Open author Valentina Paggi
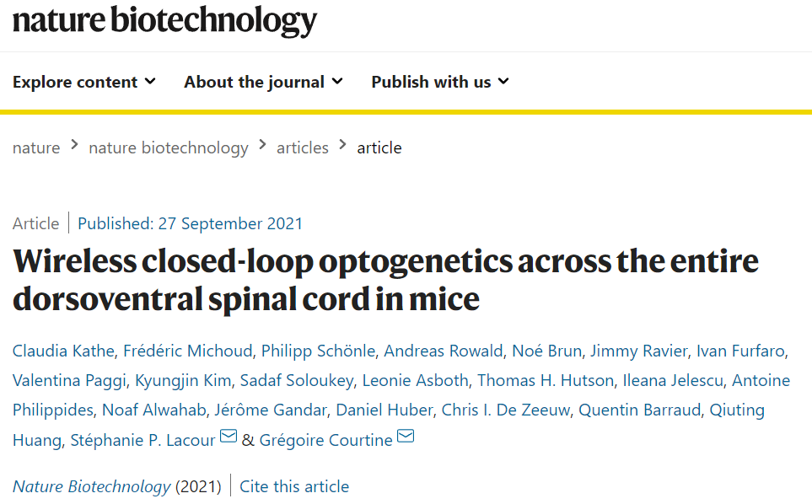812x504 pixels. coord(69,380)
